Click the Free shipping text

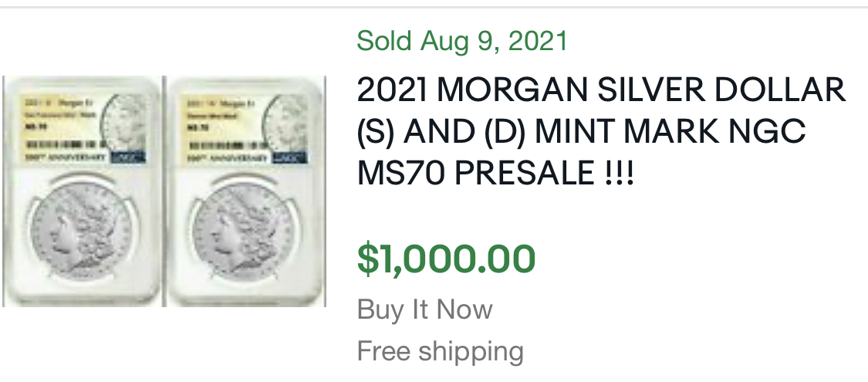pos(440,352)
